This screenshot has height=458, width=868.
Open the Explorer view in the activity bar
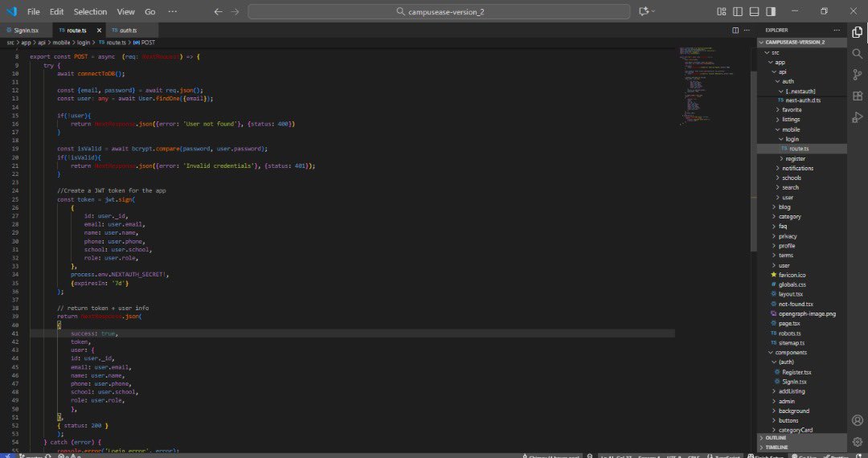(857, 32)
